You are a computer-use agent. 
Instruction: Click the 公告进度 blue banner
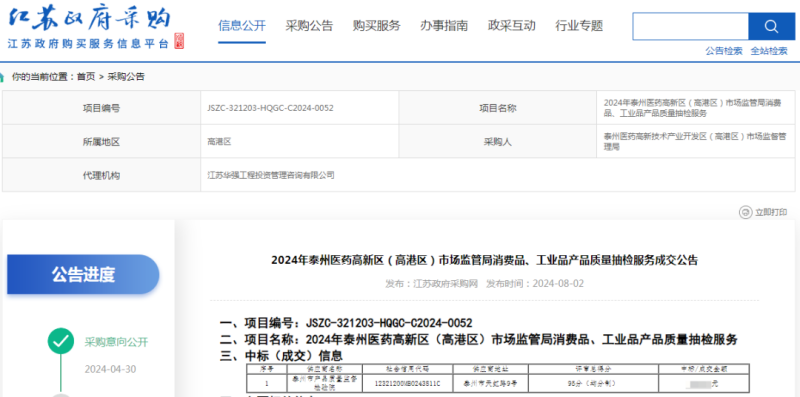[83, 275]
